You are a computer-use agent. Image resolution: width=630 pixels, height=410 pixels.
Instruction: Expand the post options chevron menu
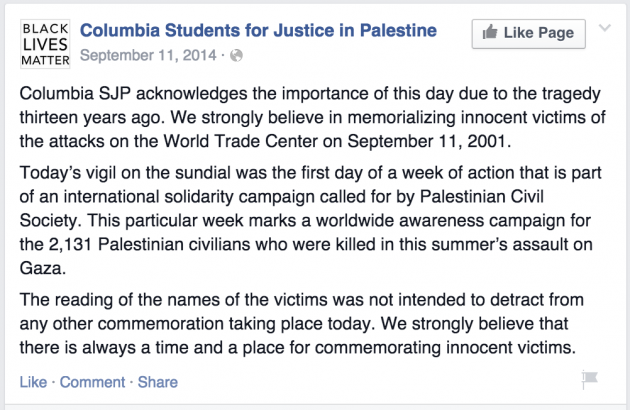[605, 28]
